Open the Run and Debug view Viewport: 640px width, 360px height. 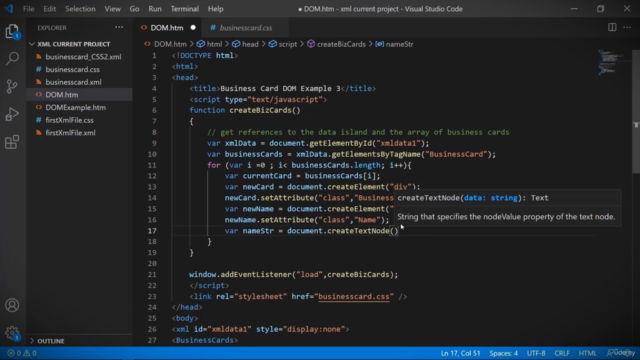tap(12, 114)
